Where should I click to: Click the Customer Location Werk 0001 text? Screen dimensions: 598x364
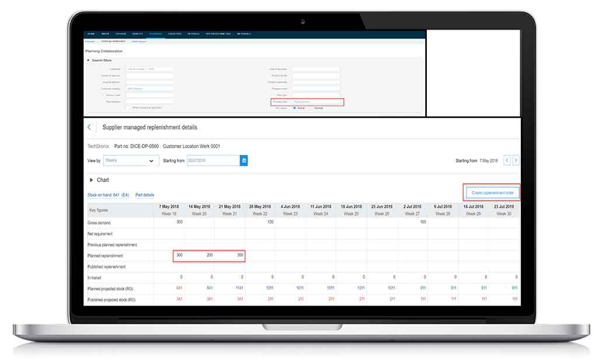[x=191, y=146]
